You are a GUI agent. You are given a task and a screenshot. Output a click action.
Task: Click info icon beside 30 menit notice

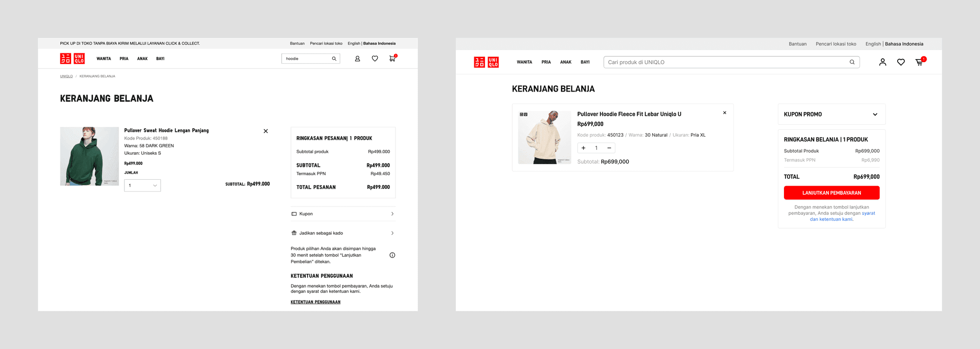click(x=392, y=255)
